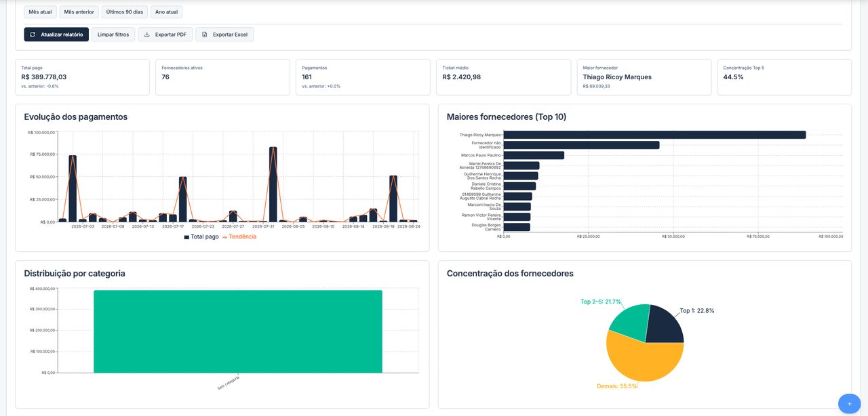Click the Pagamentos count 161
The image size is (868, 416).
click(x=308, y=77)
